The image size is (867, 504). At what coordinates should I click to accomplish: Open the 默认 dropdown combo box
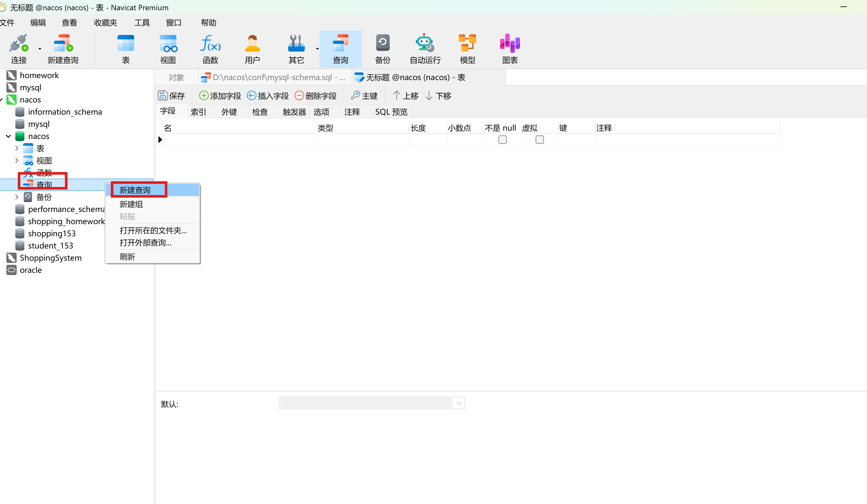coord(458,403)
